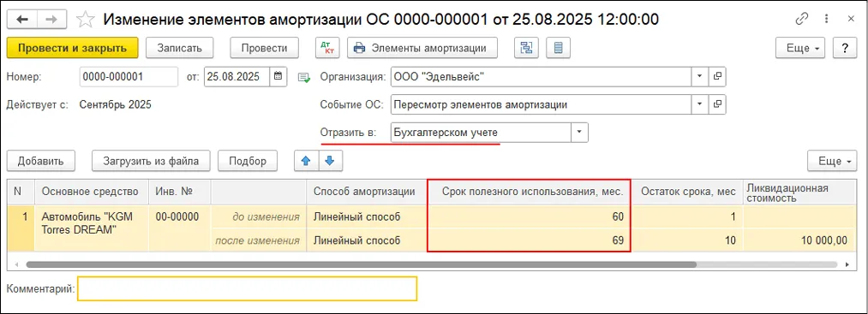Image resolution: width=868 pixels, height=314 pixels.
Task: Click the Основное средство column header
Action: pyautogui.click(x=92, y=192)
